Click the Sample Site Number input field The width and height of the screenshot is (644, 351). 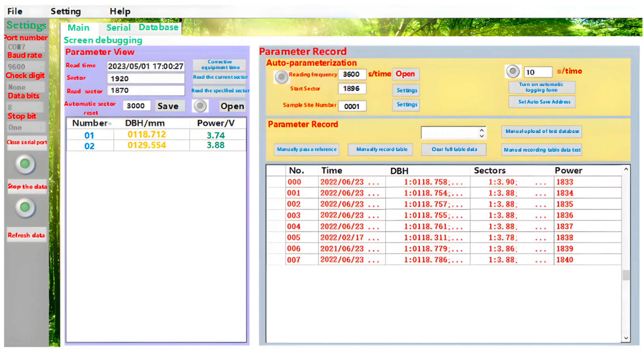coord(352,106)
